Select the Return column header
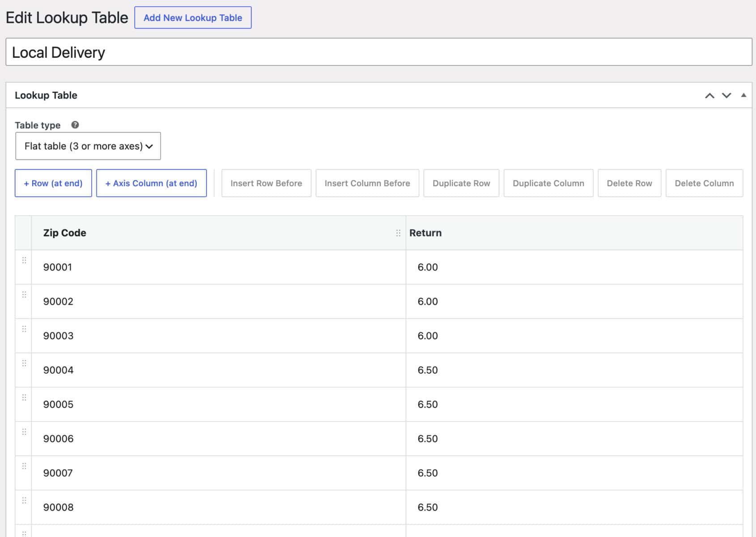756x537 pixels. [x=574, y=233]
